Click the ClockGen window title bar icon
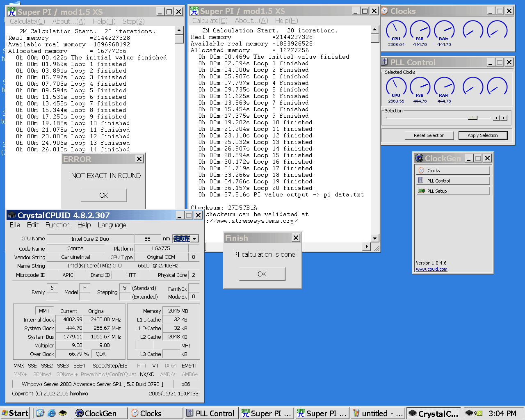The height and width of the screenshot is (420, 525). (419, 158)
